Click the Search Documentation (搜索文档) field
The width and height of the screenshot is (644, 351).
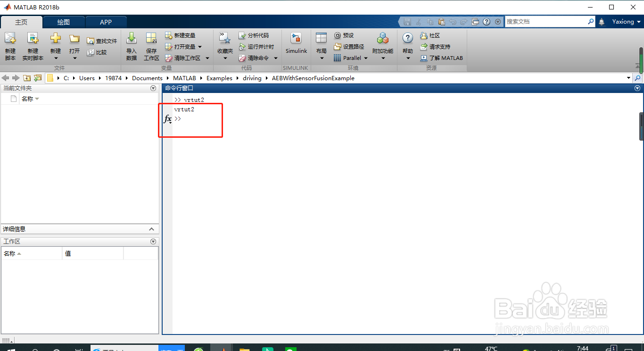546,22
